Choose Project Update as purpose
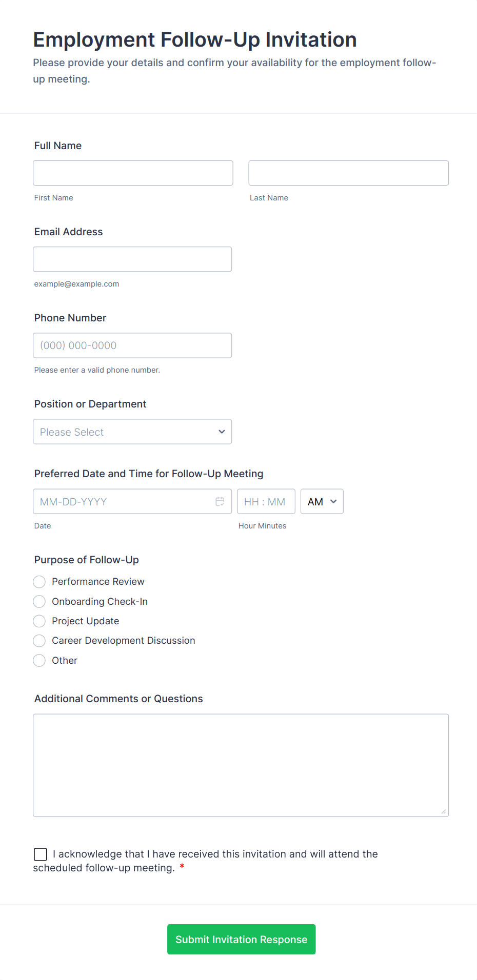 [x=39, y=621]
